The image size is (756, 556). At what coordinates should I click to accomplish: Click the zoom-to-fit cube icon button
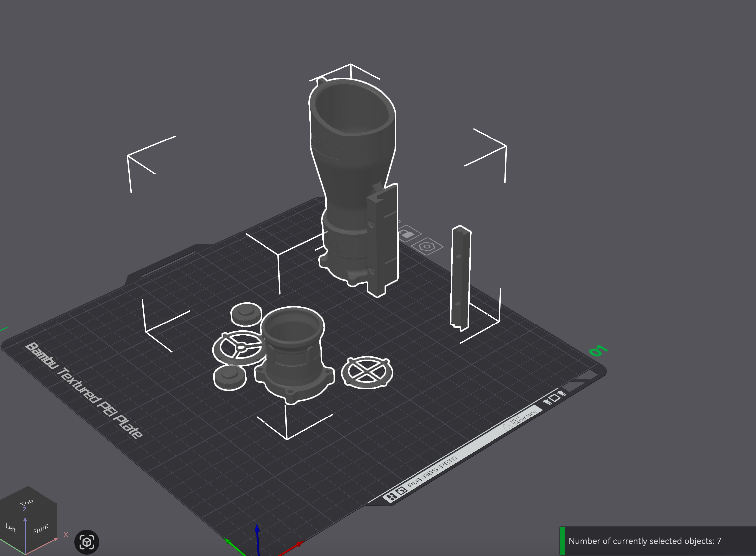[87, 542]
